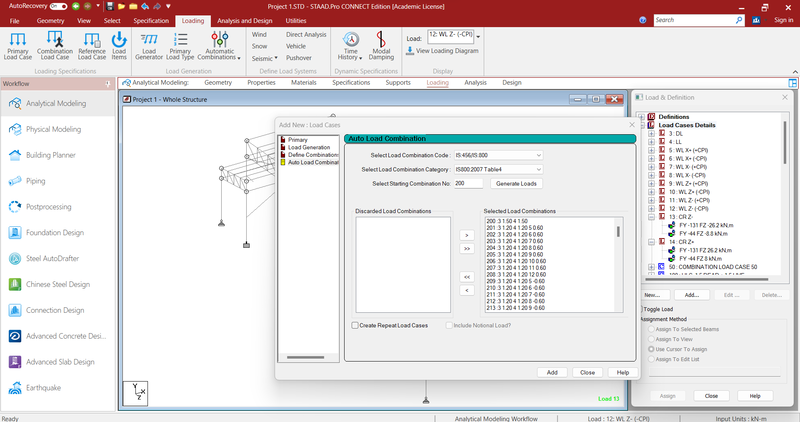800x422 pixels.
Task: Open the Primary Load Type tool
Action: 180,45
